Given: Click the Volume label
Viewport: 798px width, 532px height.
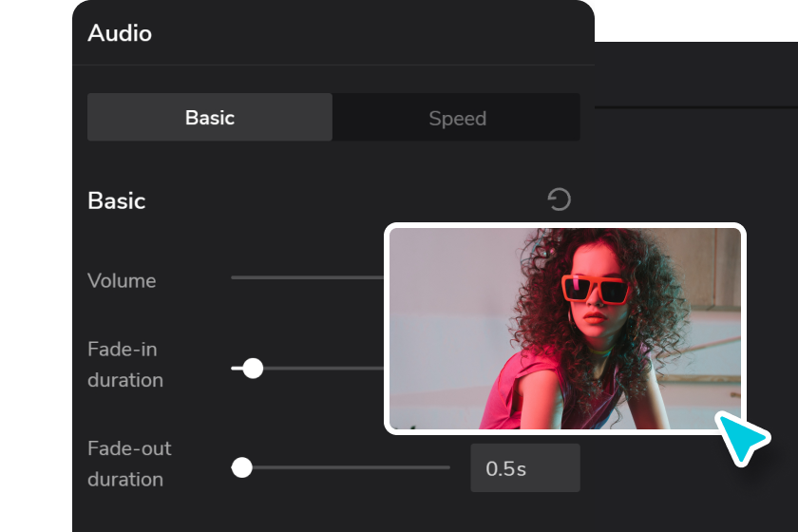Looking at the screenshot, I should click(122, 280).
